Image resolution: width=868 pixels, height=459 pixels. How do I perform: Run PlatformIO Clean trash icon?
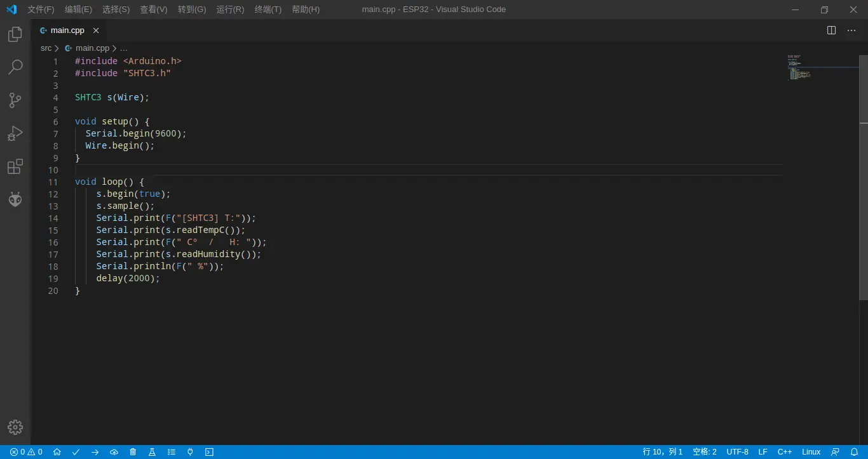point(133,452)
